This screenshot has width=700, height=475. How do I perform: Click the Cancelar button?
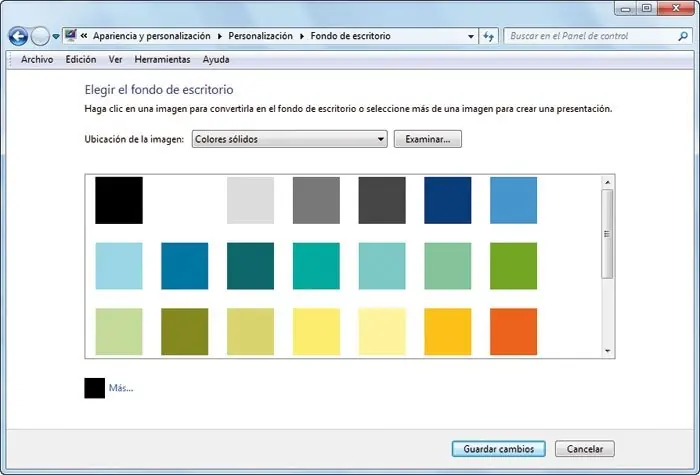(585, 449)
